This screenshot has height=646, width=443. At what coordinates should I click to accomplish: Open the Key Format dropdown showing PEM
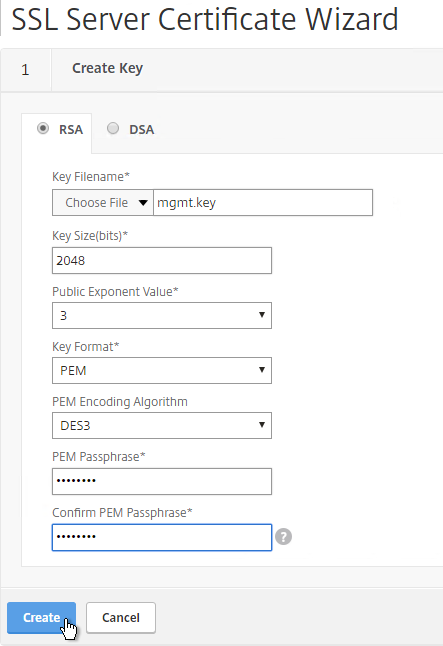pyautogui.click(x=162, y=370)
